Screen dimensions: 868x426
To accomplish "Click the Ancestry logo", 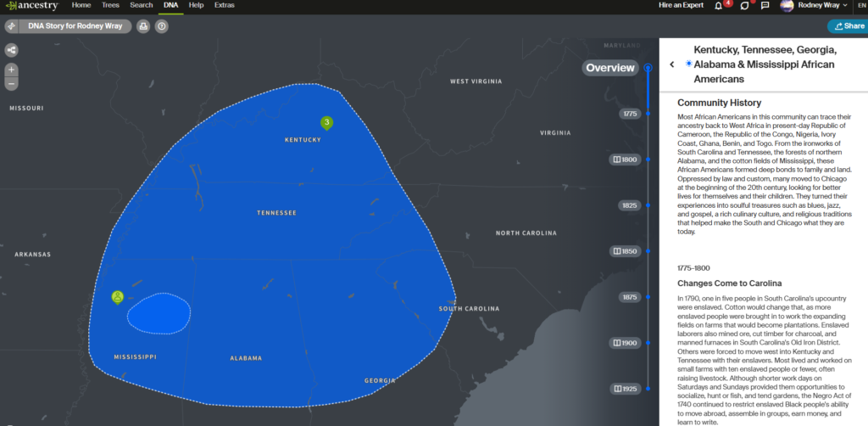I will click(x=31, y=6).
